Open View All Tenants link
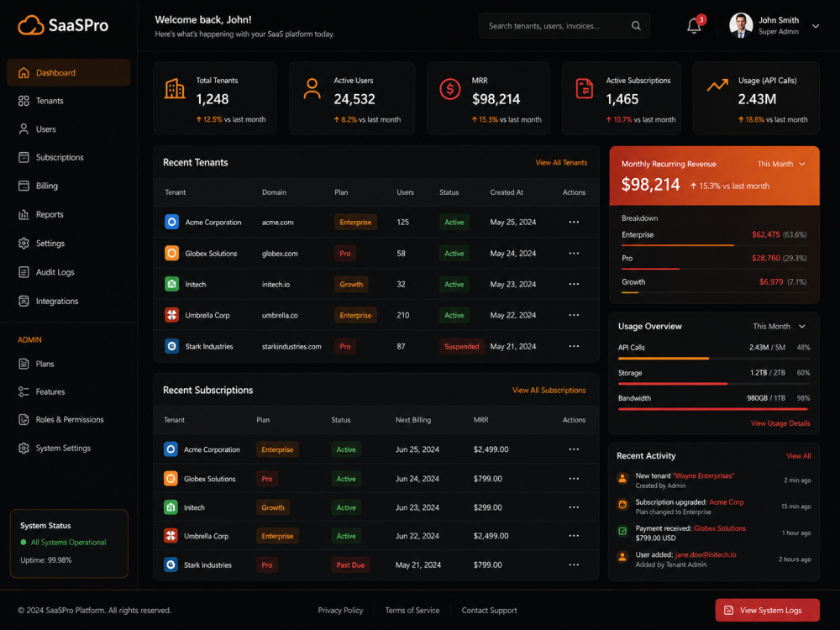This screenshot has width=840, height=630. click(x=561, y=162)
